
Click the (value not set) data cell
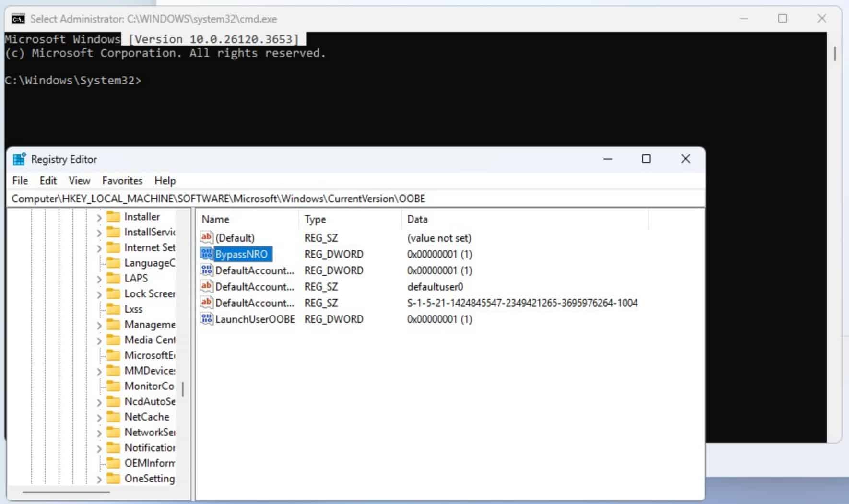point(439,238)
